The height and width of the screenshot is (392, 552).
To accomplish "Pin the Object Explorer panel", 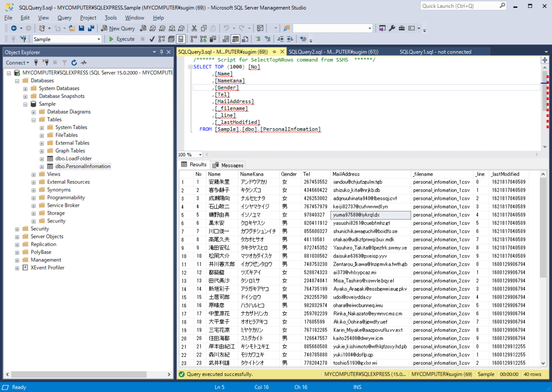I will 161,52.
